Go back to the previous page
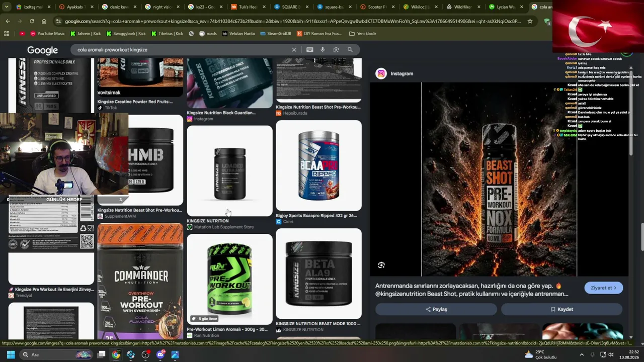Image resolution: width=644 pixels, height=362 pixels. click(x=8, y=21)
